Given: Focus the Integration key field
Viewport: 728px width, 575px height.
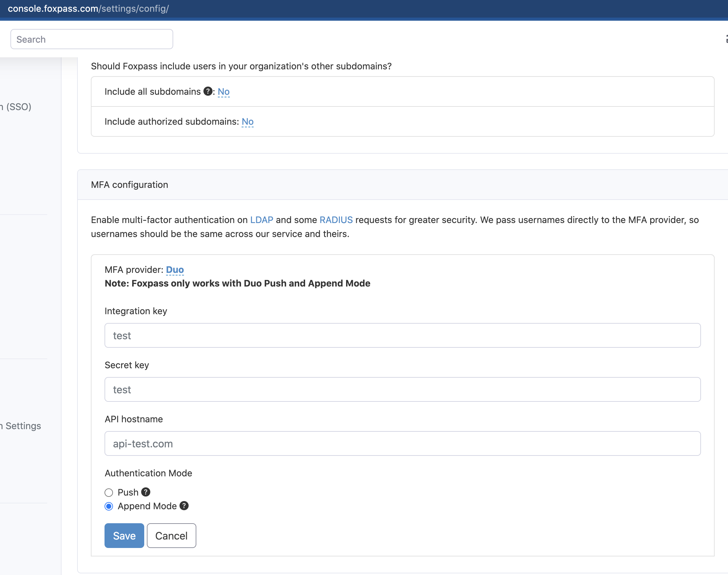Looking at the screenshot, I should point(402,335).
